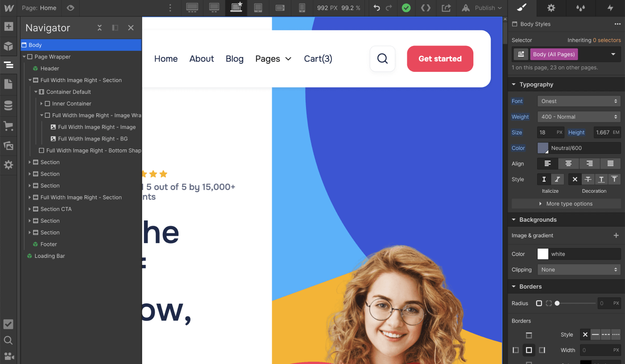Screen dimensions: 625x364
Task: Click the Get started button on canvas
Action: 440,58
